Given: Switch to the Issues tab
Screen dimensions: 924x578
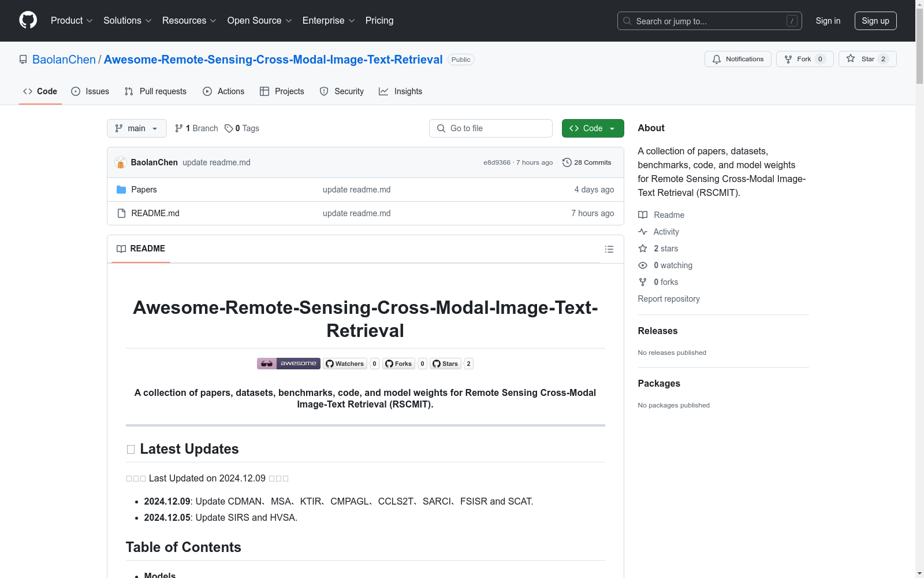Looking at the screenshot, I should 90,91.
